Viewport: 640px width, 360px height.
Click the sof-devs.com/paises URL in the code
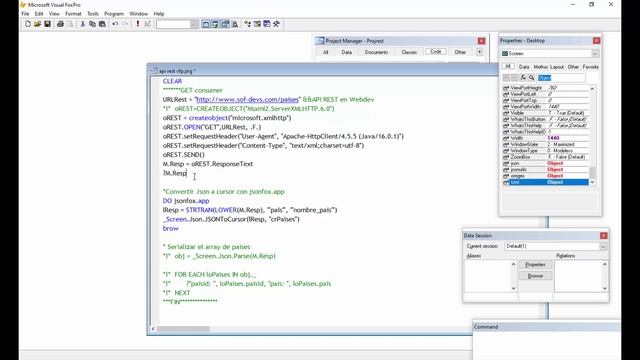click(247, 100)
